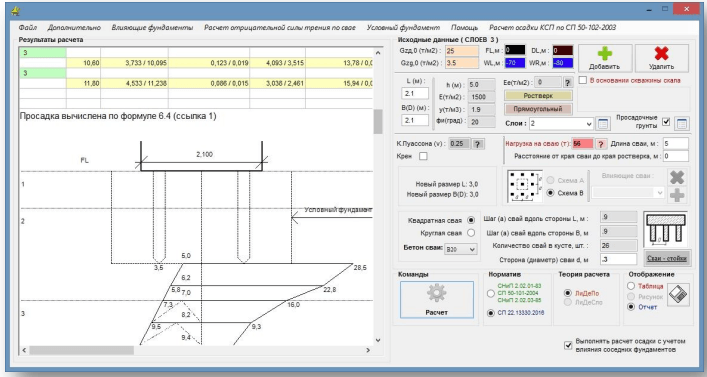Viewport: 707px width, 377px height.
Task: Click results cell with value 10,60
Action: [83, 63]
